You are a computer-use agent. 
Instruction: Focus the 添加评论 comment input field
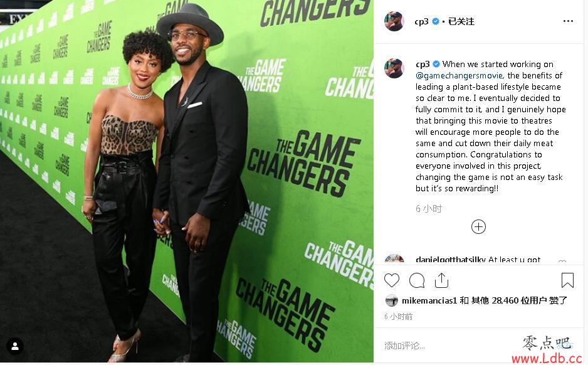click(450, 346)
